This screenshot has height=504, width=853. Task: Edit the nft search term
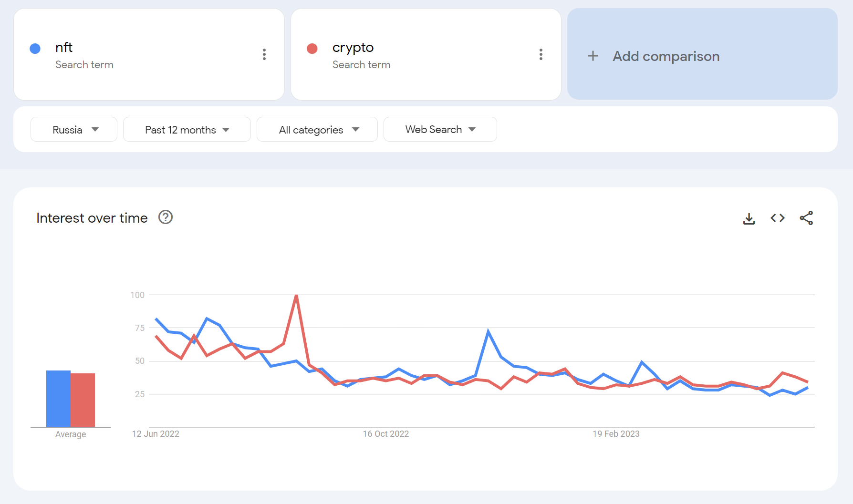pyautogui.click(x=64, y=47)
